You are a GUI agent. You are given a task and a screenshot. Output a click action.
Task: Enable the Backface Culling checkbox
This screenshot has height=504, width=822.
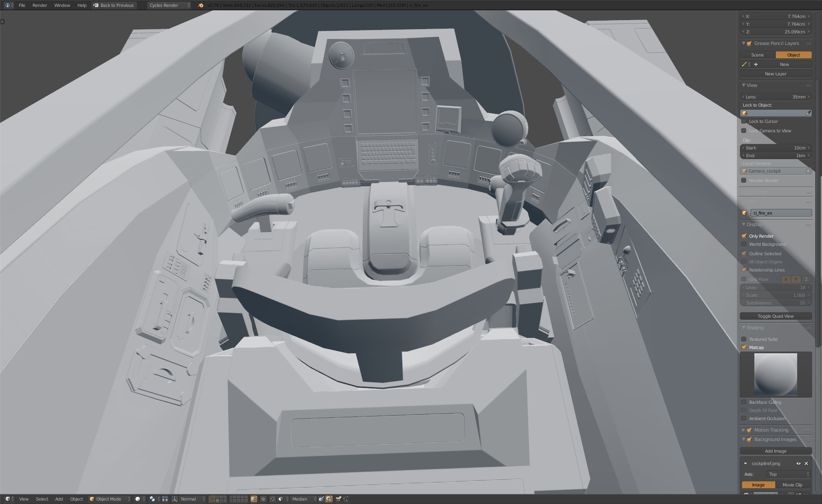point(744,402)
